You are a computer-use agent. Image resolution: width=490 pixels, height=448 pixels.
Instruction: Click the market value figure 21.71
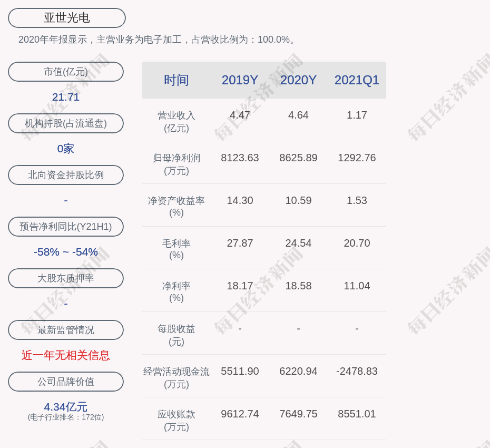coord(66,97)
